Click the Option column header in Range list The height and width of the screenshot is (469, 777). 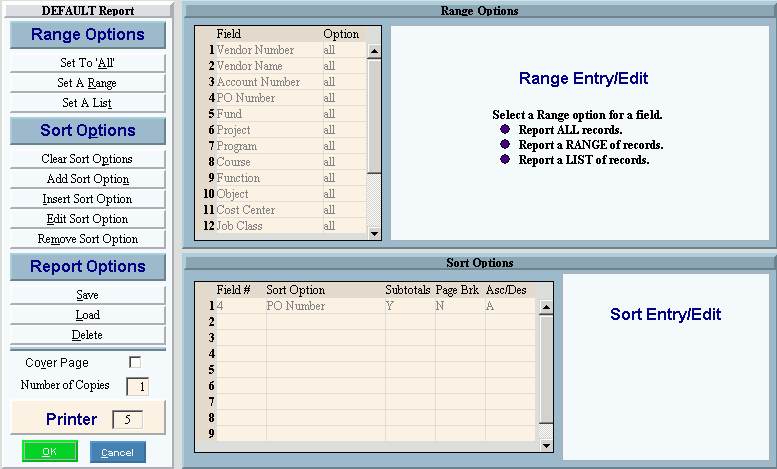(341, 34)
